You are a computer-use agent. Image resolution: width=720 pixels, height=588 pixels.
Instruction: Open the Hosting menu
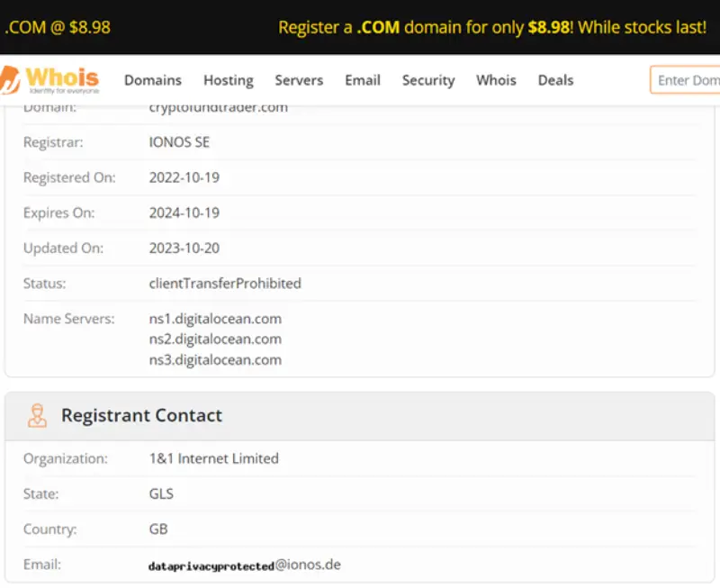228,80
